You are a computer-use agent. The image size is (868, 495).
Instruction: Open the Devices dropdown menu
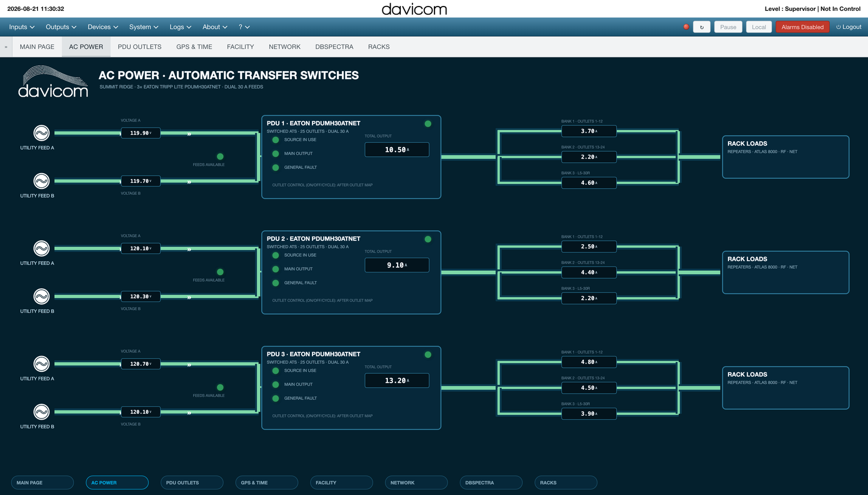point(103,27)
